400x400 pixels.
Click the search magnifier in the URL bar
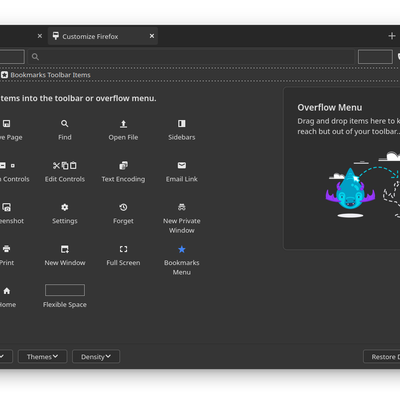pyautogui.click(x=35, y=57)
